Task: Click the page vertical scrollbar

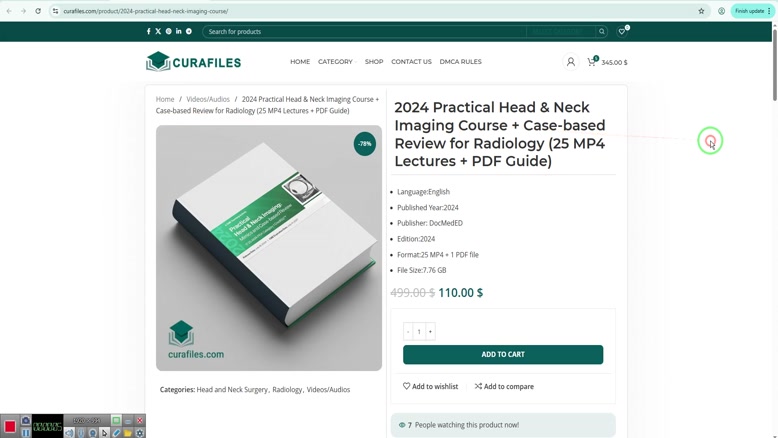Action: tap(775, 62)
